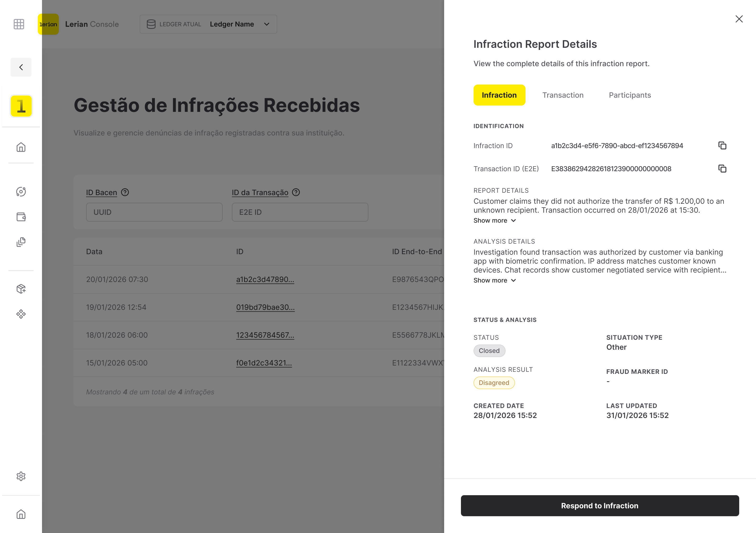The image size is (756, 533).
Task: Click the ledger database icon
Action: [151, 24]
